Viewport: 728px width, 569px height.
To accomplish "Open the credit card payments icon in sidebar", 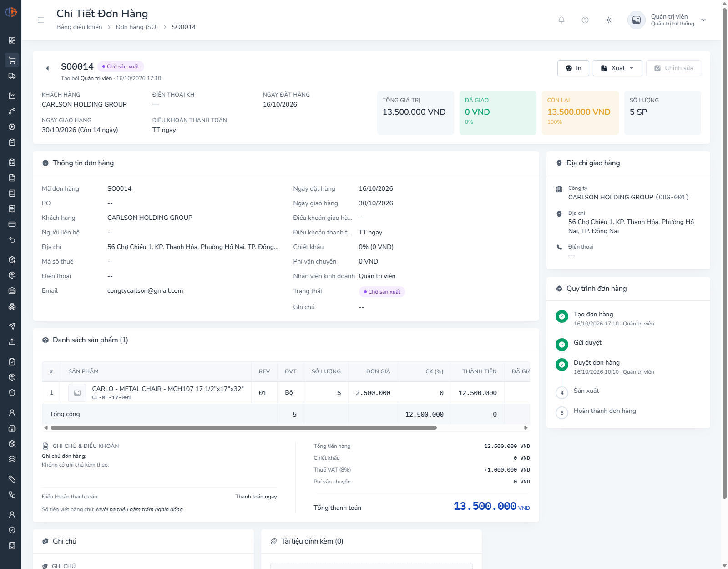I will point(12,224).
